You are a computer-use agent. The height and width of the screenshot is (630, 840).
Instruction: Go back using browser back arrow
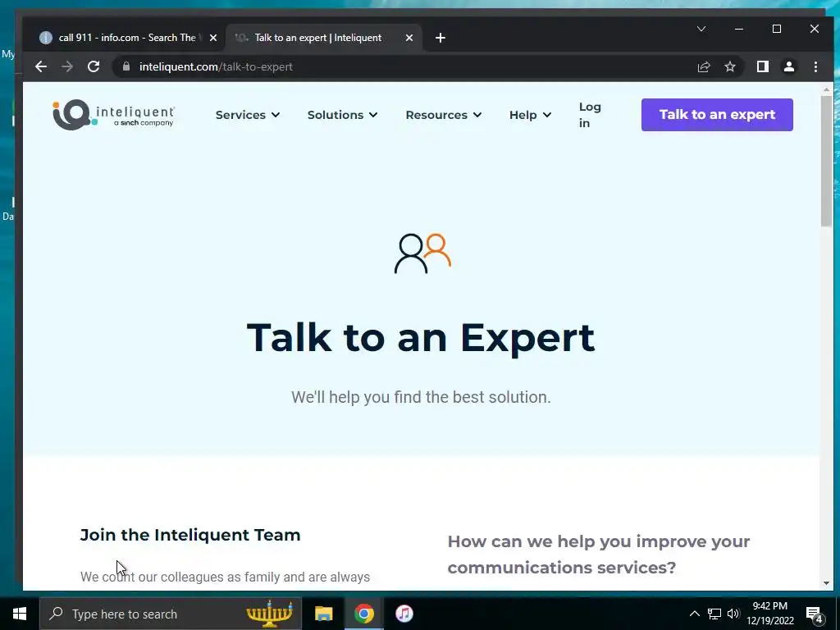point(41,66)
